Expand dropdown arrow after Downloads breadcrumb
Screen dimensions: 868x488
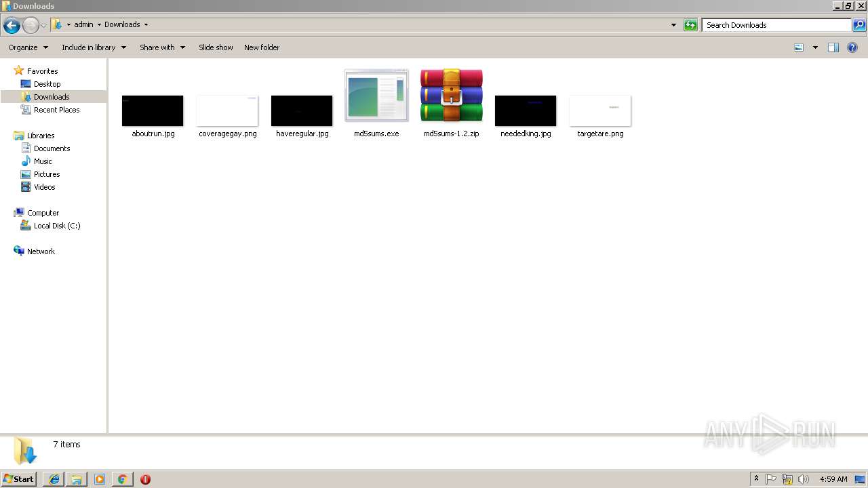click(146, 24)
